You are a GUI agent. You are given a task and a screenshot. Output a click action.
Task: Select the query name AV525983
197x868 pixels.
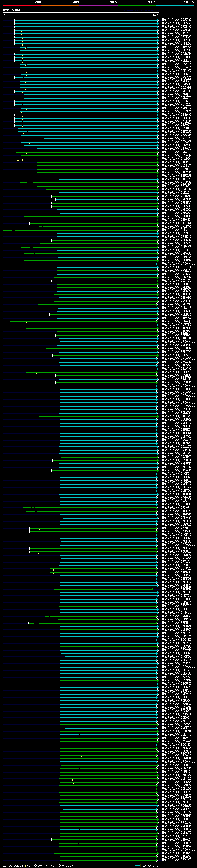pyautogui.click(x=11, y=10)
